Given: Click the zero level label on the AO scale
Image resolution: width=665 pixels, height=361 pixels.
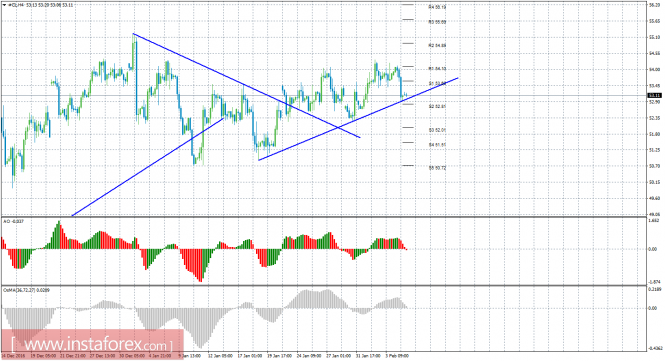Looking at the screenshot, I should 652,249.
